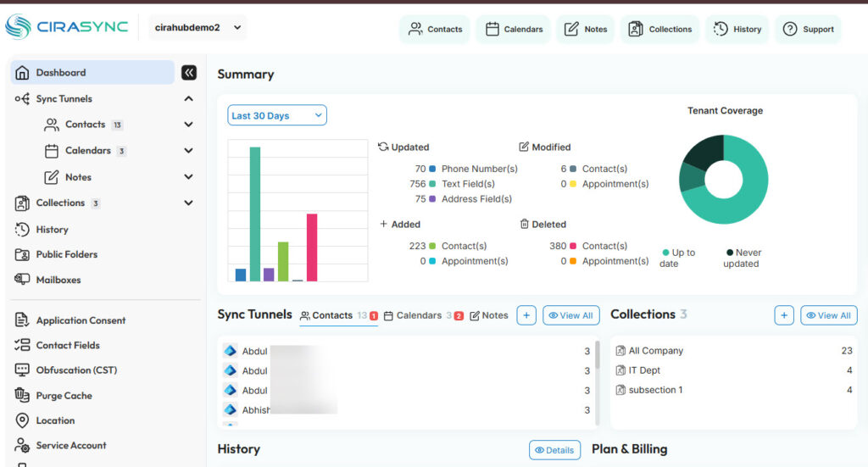Screen dimensions: 868x467
Task: Click the purple Address Field(s) legend swatch
Action: (x=432, y=198)
